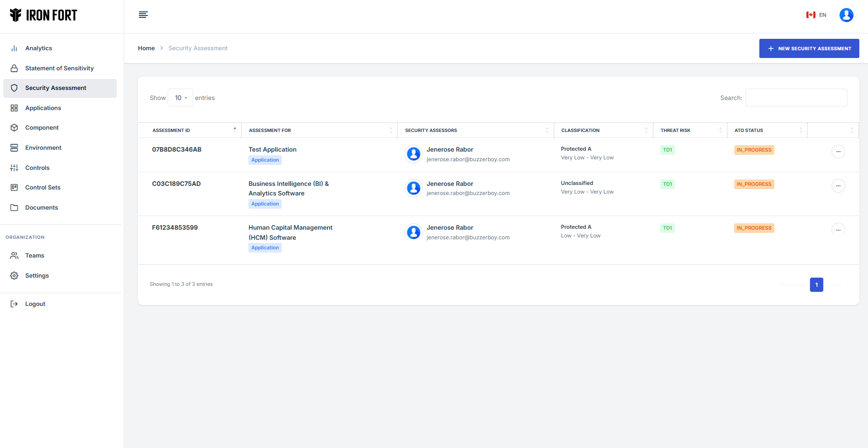Sort table by ATO Status column
This screenshot has height=448, width=868.
click(x=748, y=131)
